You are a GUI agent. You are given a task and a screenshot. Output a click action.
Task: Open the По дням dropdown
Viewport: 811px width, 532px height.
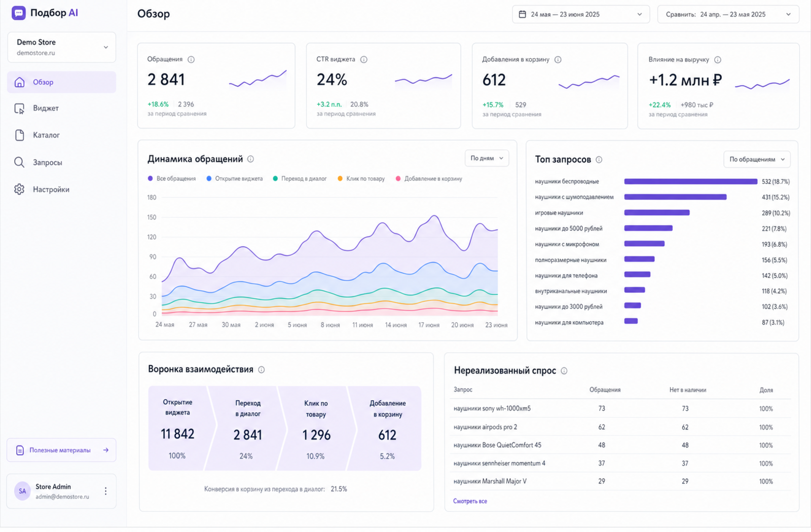coord(487,158)
